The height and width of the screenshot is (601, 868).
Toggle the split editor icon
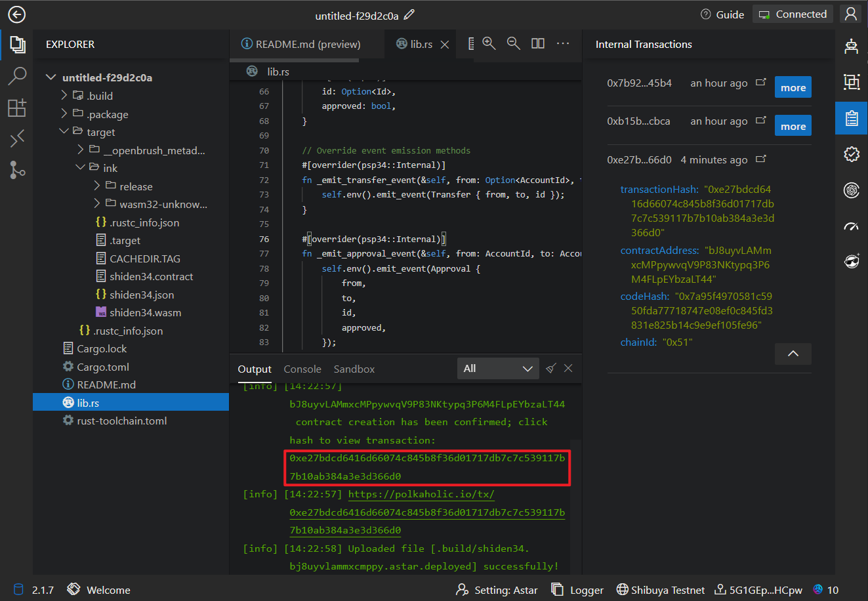[538, 43]
